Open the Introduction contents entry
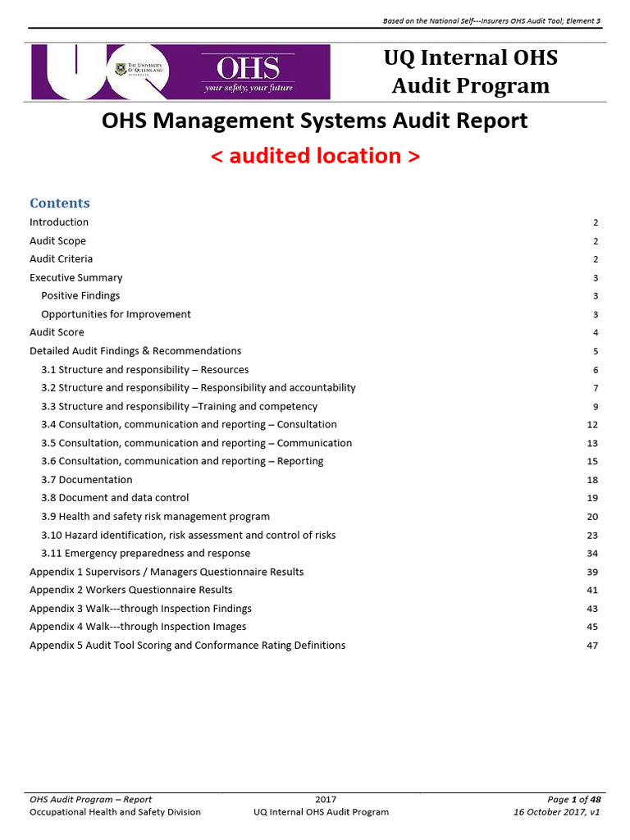The image size is (630, 840). coord(59,221)
